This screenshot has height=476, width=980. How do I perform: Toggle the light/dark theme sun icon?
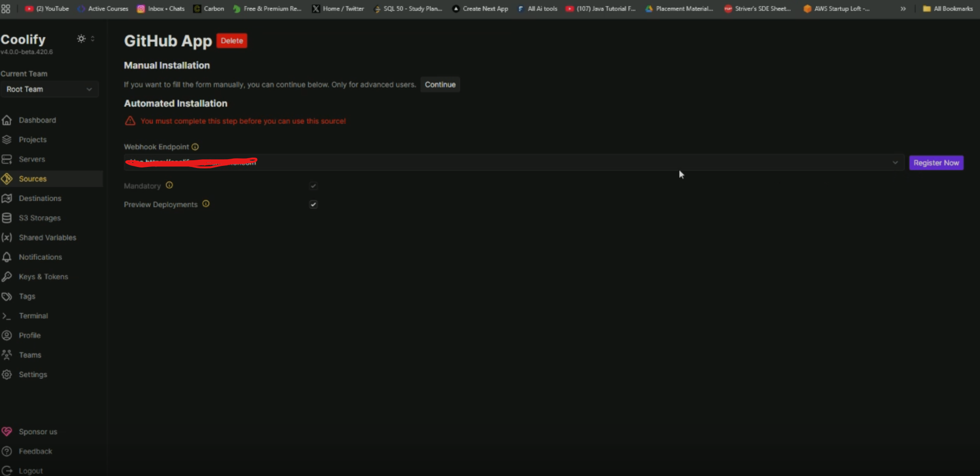(x=81, y=39)
